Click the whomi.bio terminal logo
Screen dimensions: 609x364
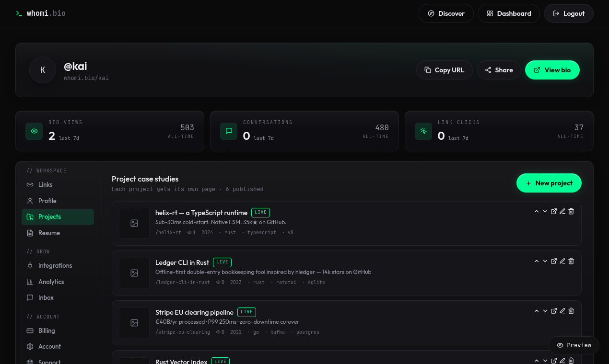(41, 13)
